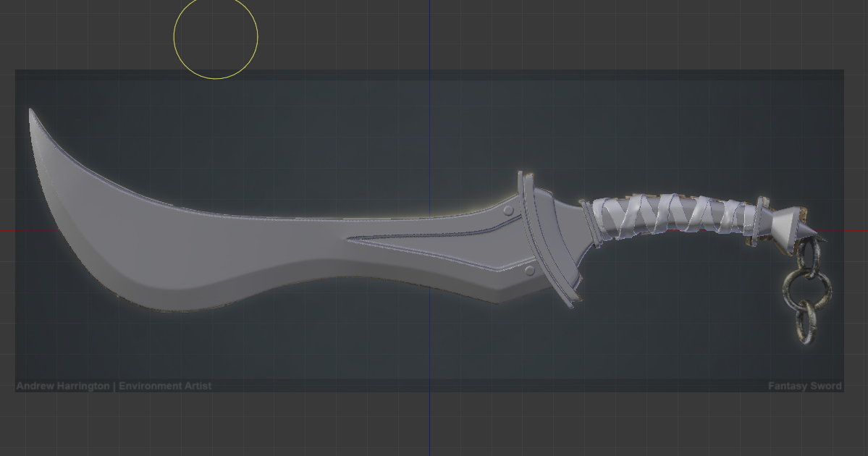Select the upper rivet near the guard
The width and height of the screenshot is (868, 456).
click(x=509, y=211)
